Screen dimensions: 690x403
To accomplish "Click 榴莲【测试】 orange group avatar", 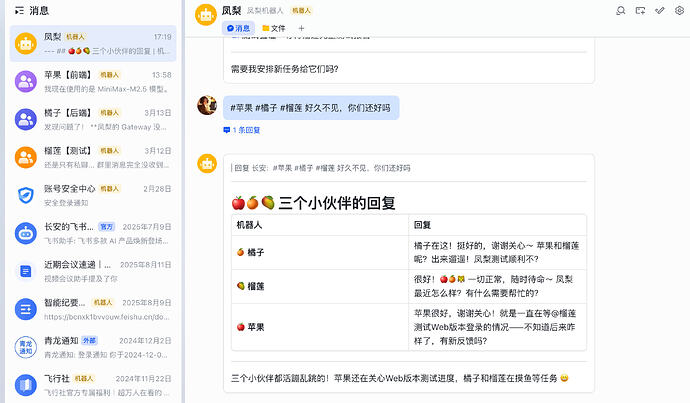I will [x=26, y=158].
